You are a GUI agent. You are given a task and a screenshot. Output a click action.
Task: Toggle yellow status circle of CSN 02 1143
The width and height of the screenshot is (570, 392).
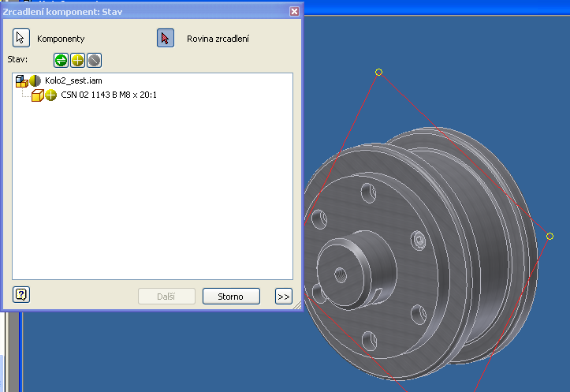(x=50, y=95)
